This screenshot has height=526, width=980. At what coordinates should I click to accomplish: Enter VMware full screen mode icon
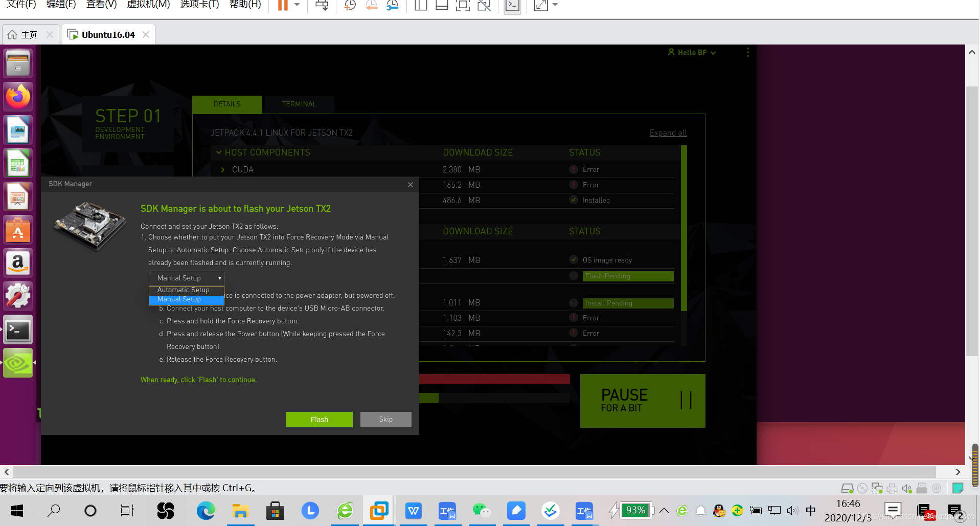point(463,5)
